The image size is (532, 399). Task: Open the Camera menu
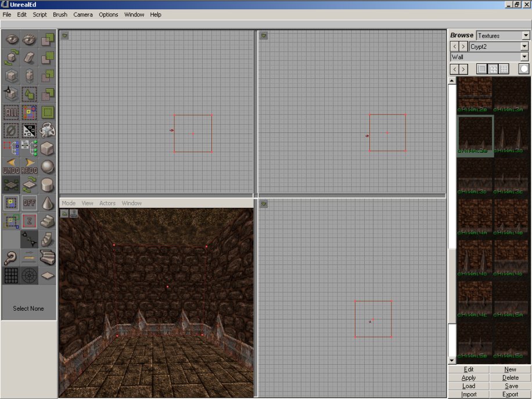click(83, 15)
